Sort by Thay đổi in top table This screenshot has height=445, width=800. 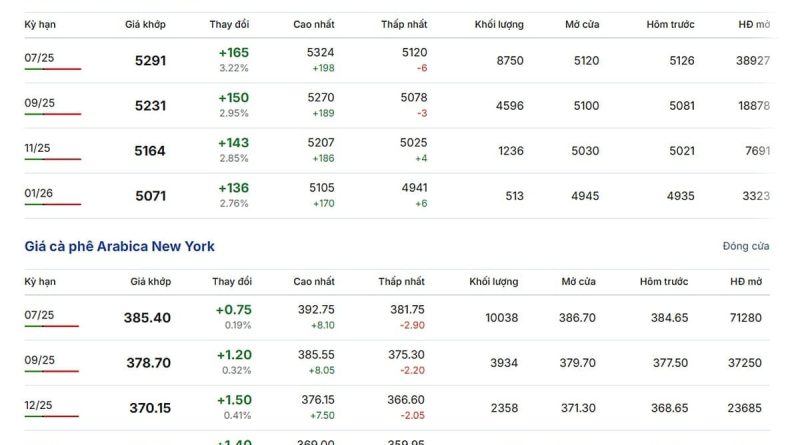point(229,24)
